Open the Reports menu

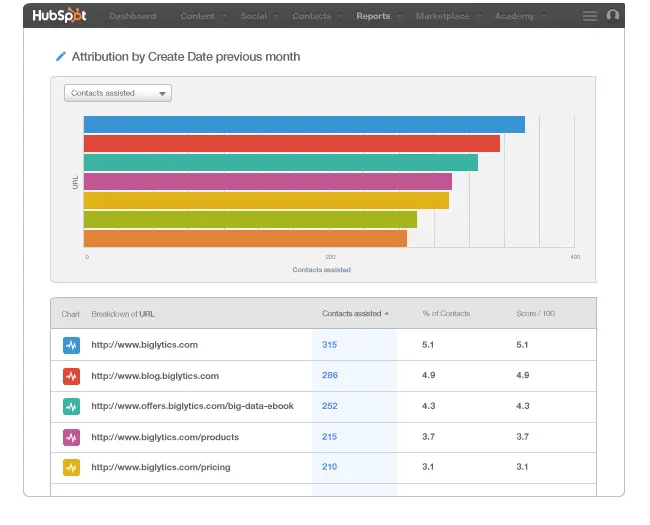[377, 16]
